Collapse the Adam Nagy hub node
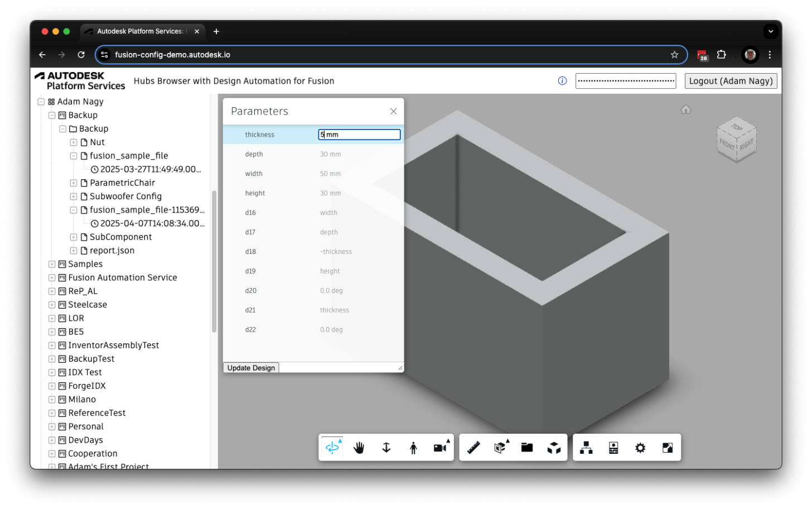812x509 pixels. point(41,102)
